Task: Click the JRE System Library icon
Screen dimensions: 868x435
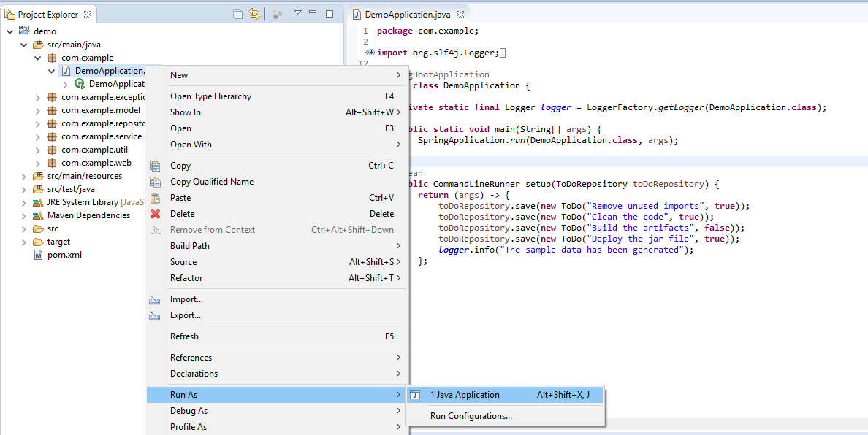Action: [38, 202]
